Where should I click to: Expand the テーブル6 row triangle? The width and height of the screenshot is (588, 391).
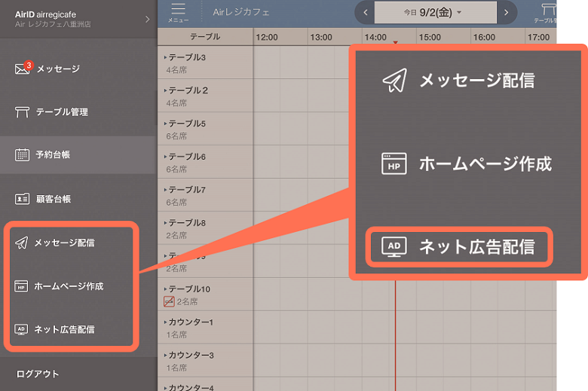pyautogui.click(x=165, y=157)
